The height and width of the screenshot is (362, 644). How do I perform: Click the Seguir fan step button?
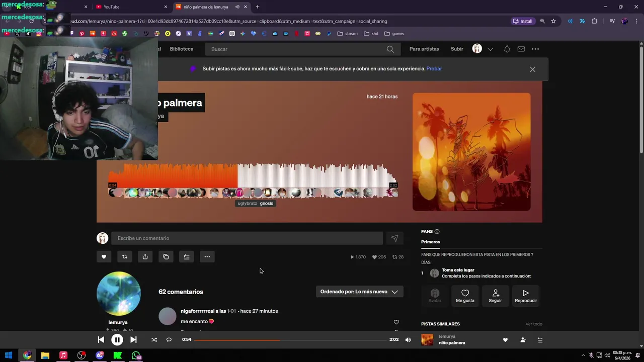495,296
